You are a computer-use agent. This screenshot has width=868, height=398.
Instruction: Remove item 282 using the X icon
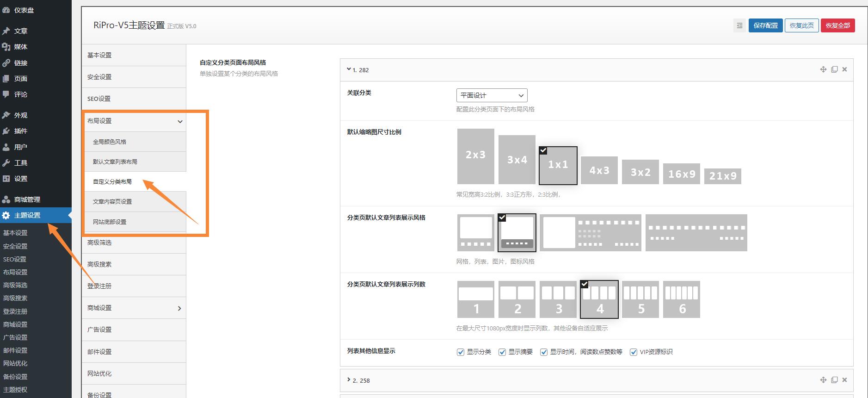click(844, 69)
